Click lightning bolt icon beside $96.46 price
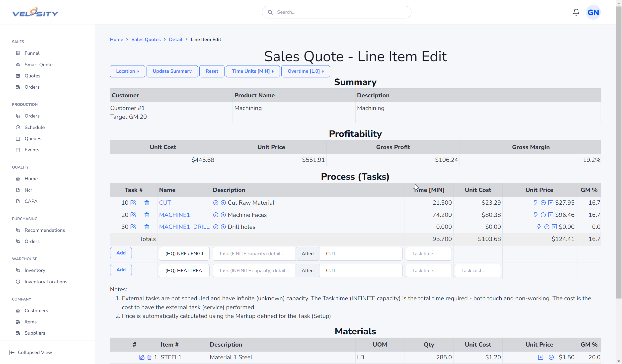Viewport: 622px width, 364px height. pyautogui.click(x=536, y=215)
